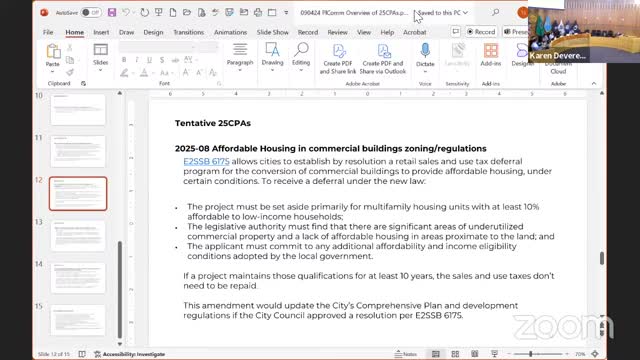Switch to Normal view icon in status bar
This screenshot has height=360, width=640.
point(436,354)
